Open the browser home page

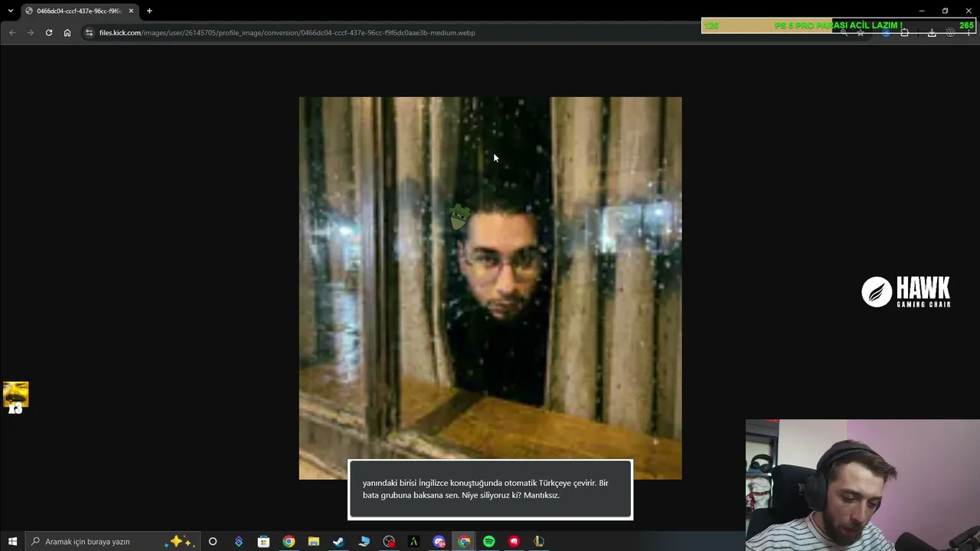click(x=67, y=33)
